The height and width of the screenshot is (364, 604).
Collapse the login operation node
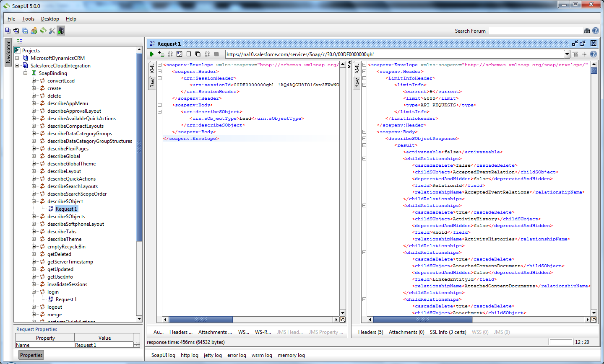(34, 292)
